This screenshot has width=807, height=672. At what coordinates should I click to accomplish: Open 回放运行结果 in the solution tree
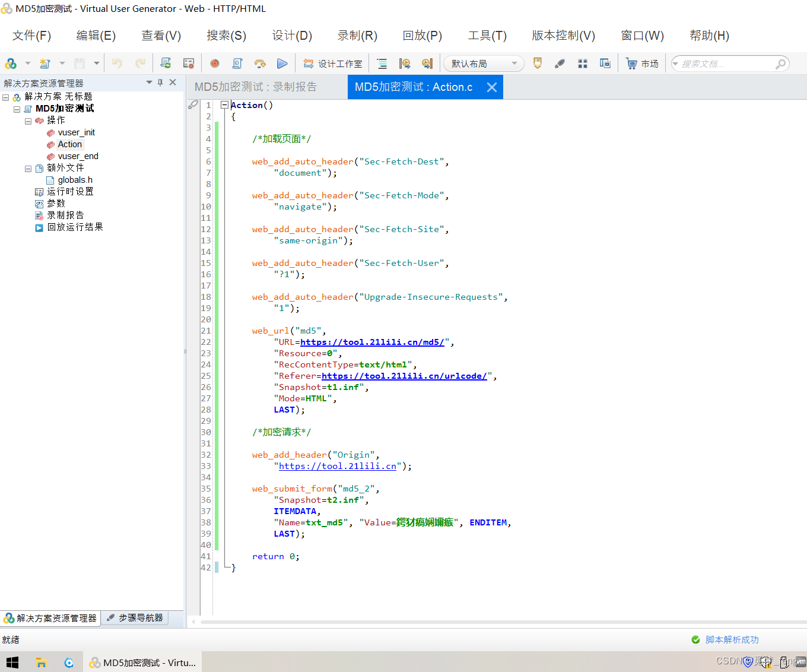(75, 227)
